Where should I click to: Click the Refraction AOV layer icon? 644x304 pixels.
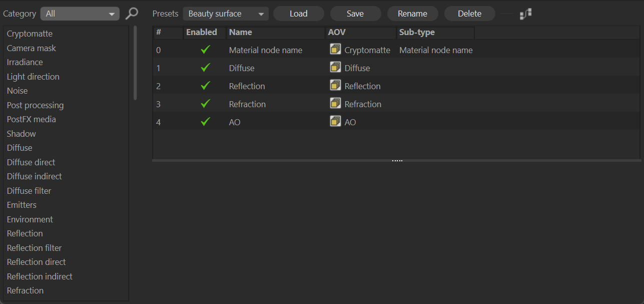(x=335, y=104)
